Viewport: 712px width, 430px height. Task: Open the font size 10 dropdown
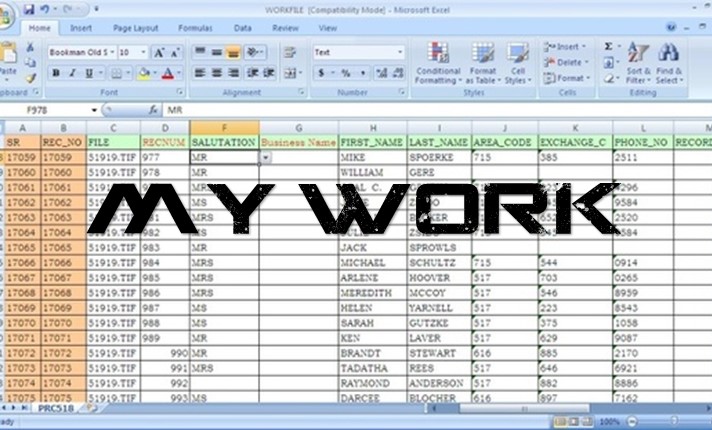(x=143, y=53)
